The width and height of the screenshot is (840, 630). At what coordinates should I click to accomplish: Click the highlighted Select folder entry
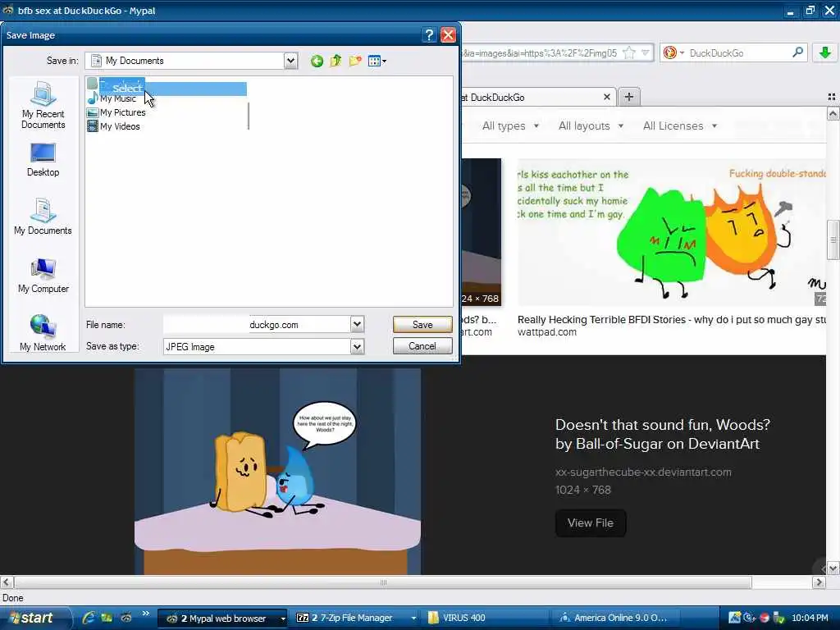click(x=167, y=88)
